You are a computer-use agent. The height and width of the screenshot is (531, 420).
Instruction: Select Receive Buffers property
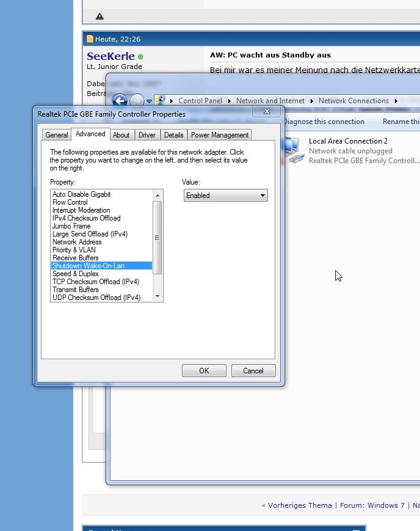tap(101, 258)
